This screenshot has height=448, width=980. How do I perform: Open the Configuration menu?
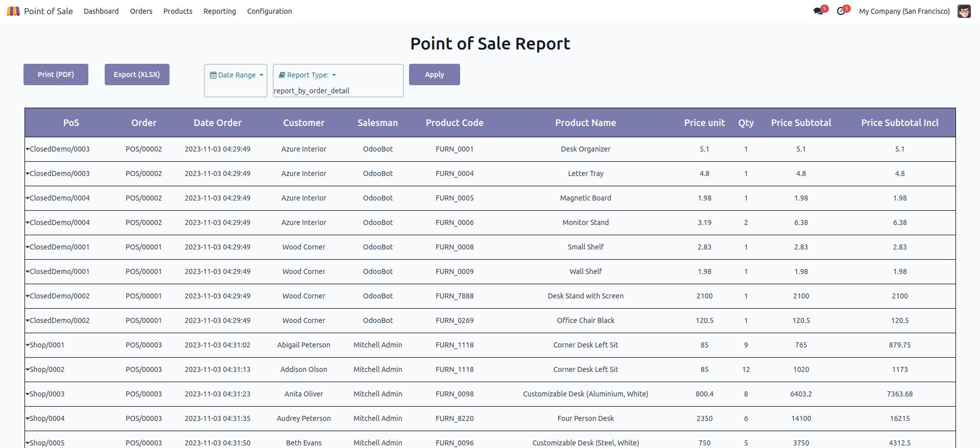tap(269, 11)
